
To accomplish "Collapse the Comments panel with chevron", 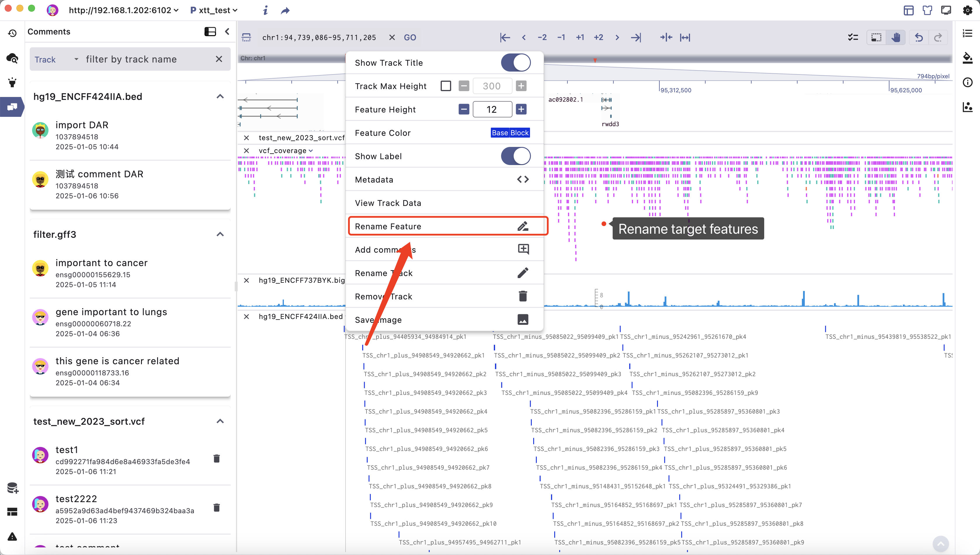I will pos(227,32).
